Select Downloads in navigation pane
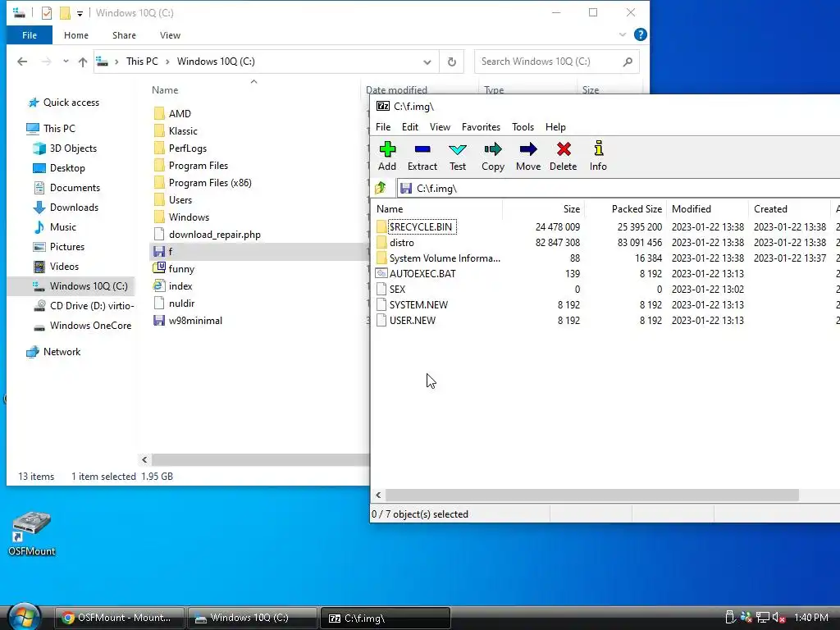 (74, 208)
